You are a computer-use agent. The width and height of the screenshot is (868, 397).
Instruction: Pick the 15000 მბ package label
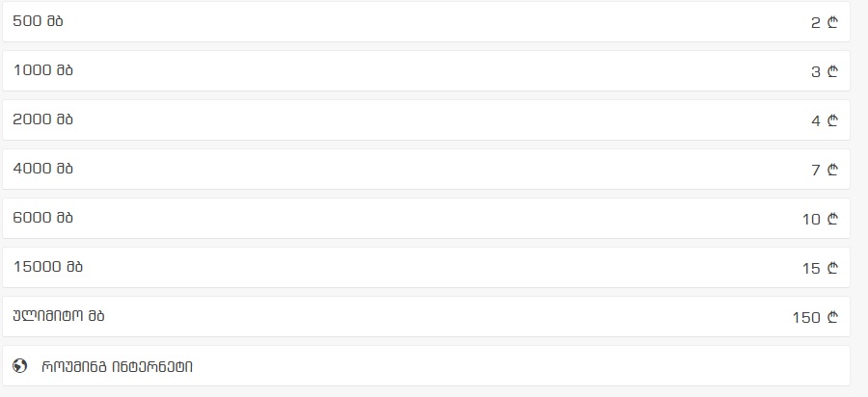point(47,267)
